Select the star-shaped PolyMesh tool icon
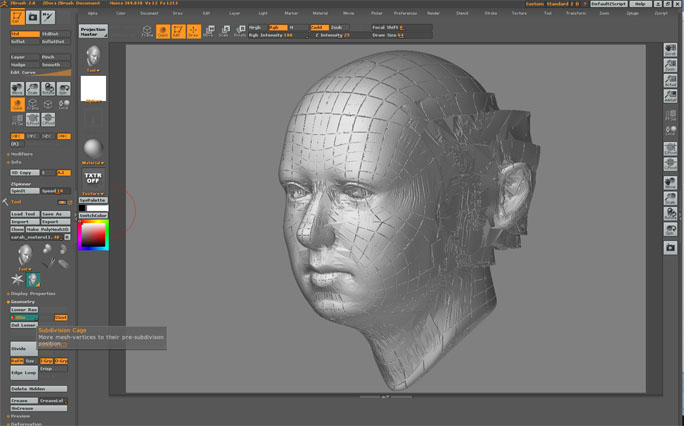684x426 pixels. point(17,279)
